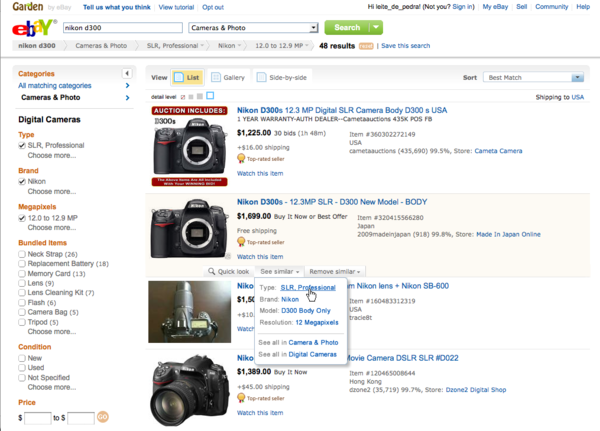
Task: Click the green Search button
Action: coord(347,28)
